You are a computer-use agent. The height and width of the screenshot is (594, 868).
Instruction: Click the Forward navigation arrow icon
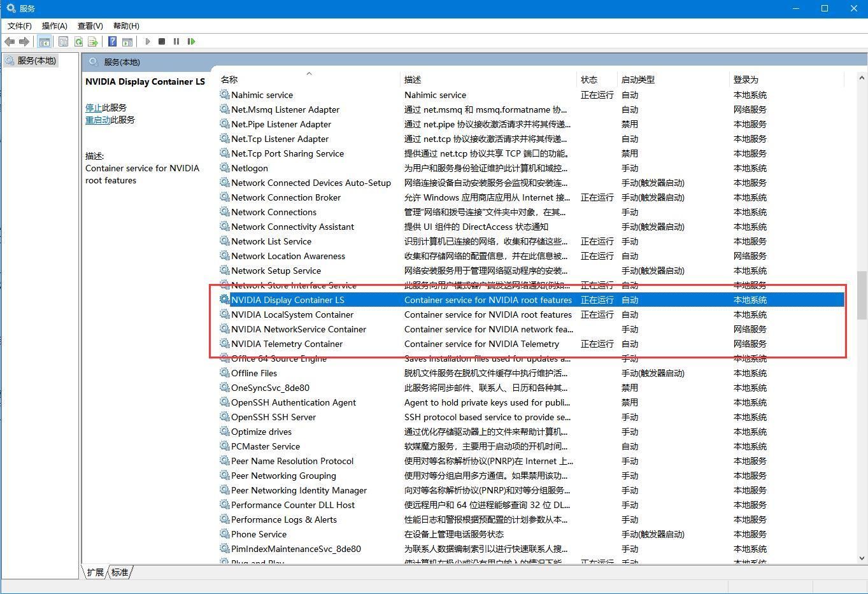coord(24,41)
